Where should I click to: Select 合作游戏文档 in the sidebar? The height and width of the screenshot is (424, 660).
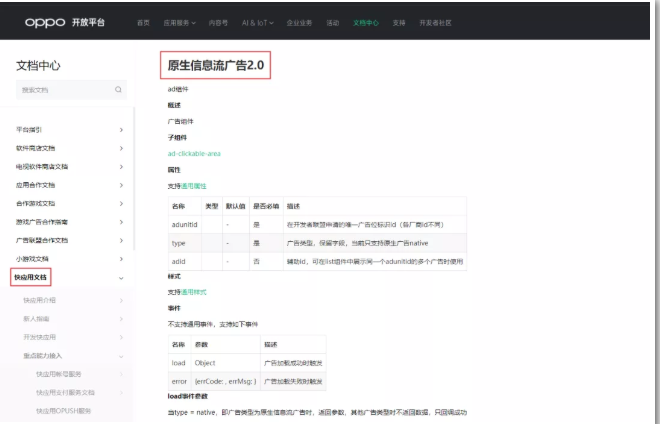[x=35, y=203]
